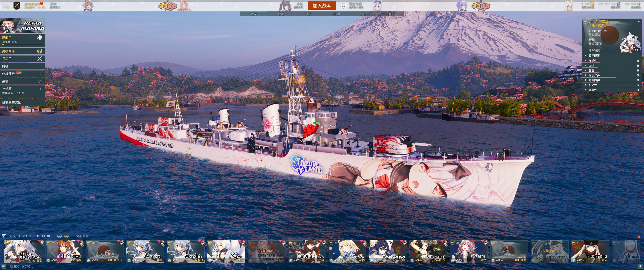
Task: Click the silver credits exchange icon
Action: pos(619,4)
